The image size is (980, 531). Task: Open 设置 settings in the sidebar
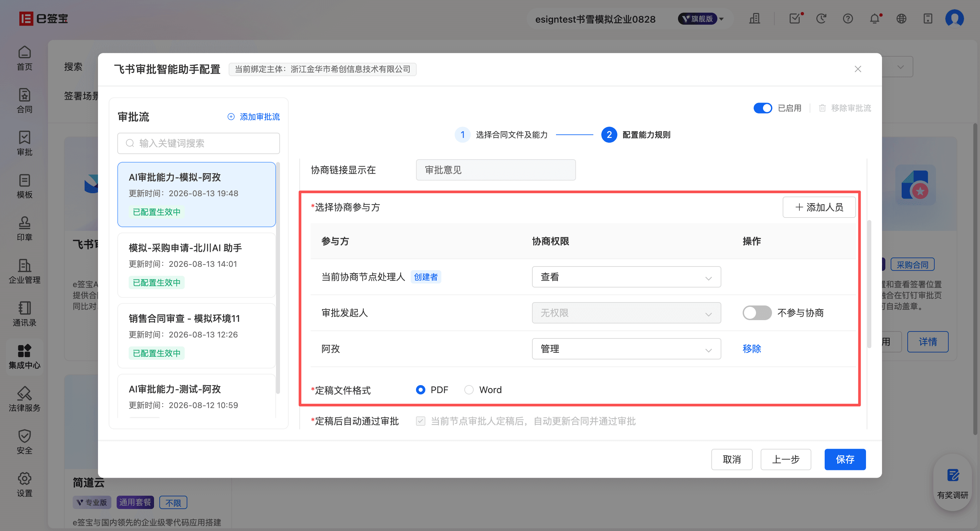(24, 484)
